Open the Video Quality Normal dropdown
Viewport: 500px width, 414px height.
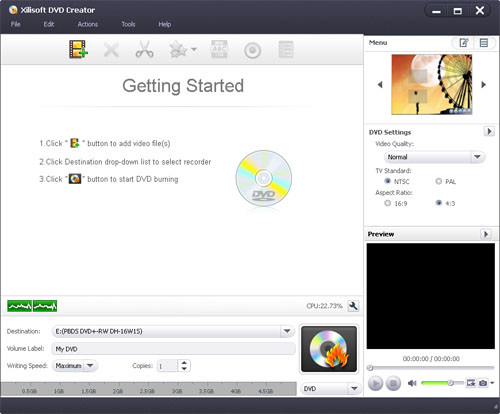click(x=434, y=157)
